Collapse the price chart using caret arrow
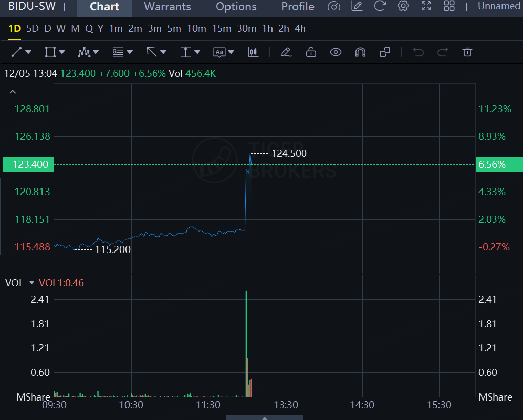Screen dimensions: 523x420 (13, 92)
